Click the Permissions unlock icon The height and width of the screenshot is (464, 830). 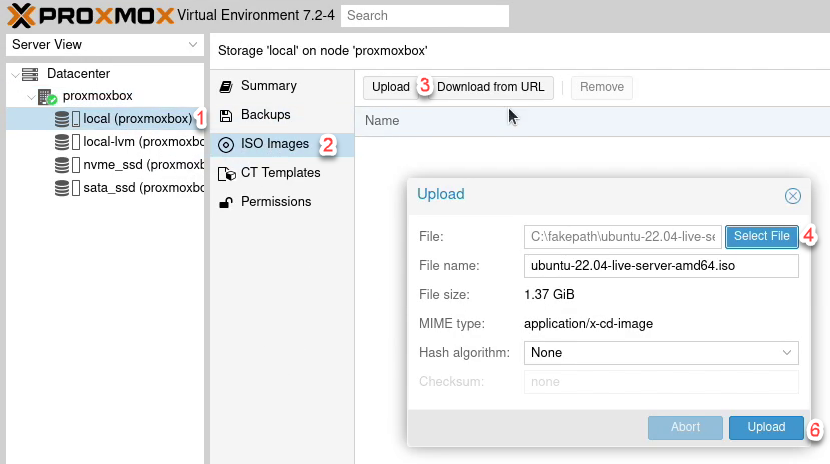pyautogui.click(x=226, y=202)
